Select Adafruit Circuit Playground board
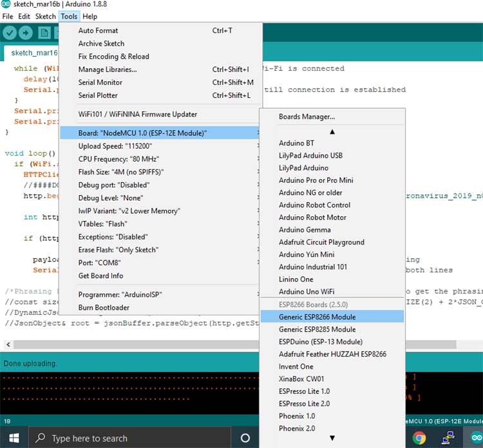Image resolution: width=483 pixels, height=448 pixels. click(332, 242)
